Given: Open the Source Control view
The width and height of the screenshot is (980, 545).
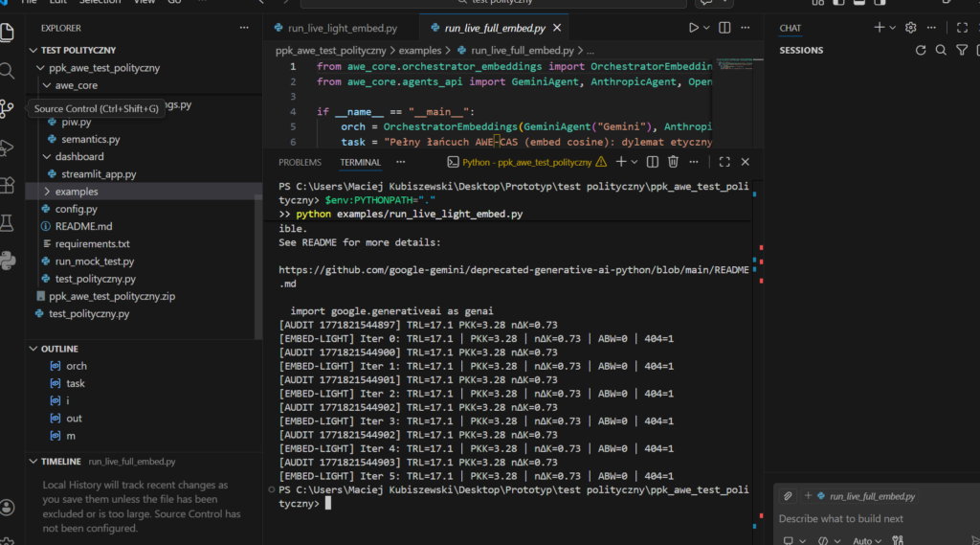Looking at the screenshot, I should coord(8,108).
